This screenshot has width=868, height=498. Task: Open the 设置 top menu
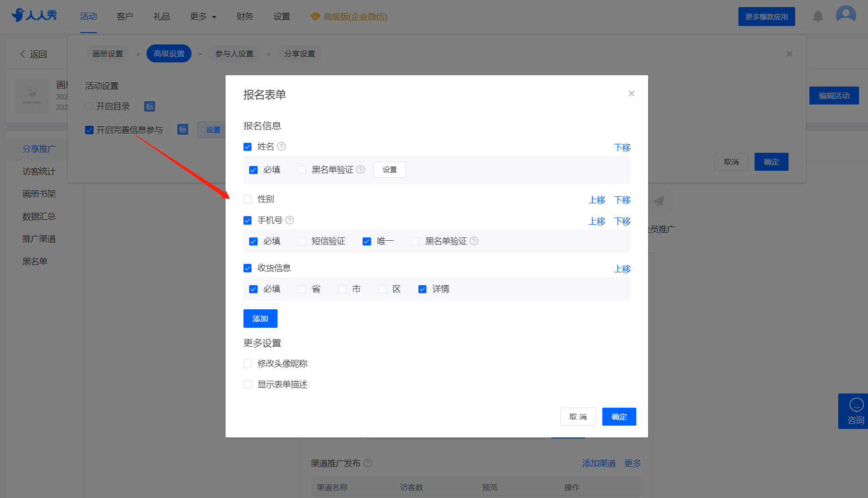[x=282, y=17]
